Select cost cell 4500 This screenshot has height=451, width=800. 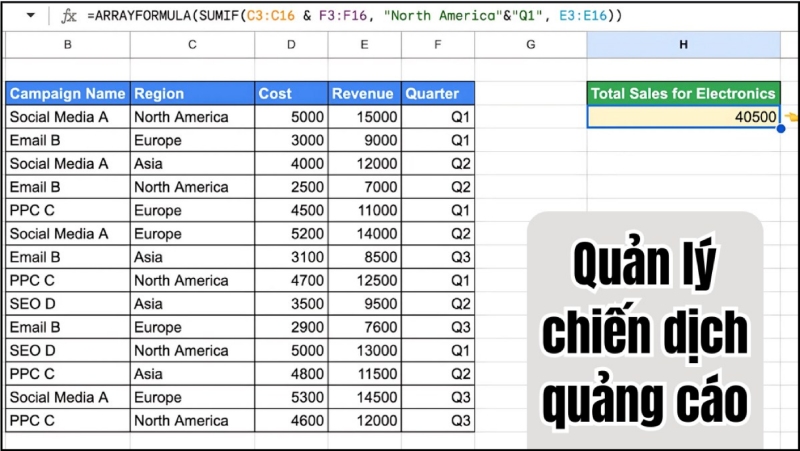click(291, 210)
